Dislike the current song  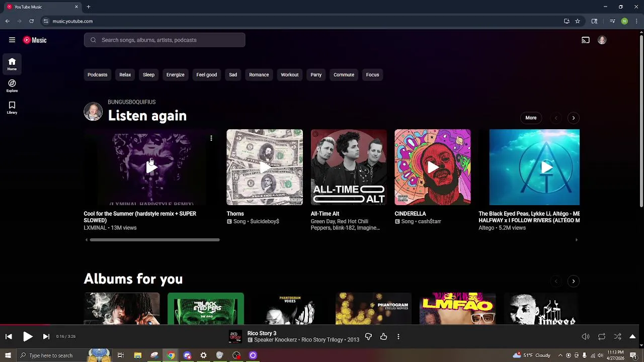pyautogui.click(x=368, y=336)
